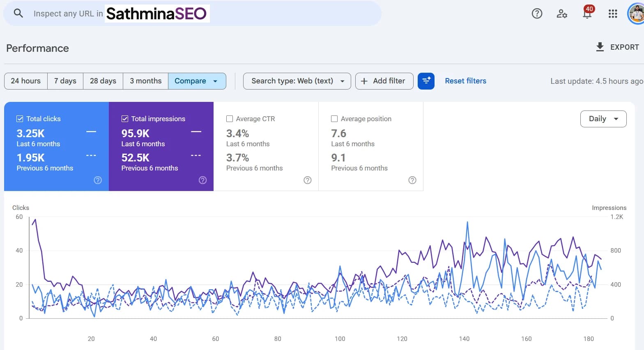Click the blue filter sparkle icon
Screen dimensions: 644x350
tap(426, 81)
